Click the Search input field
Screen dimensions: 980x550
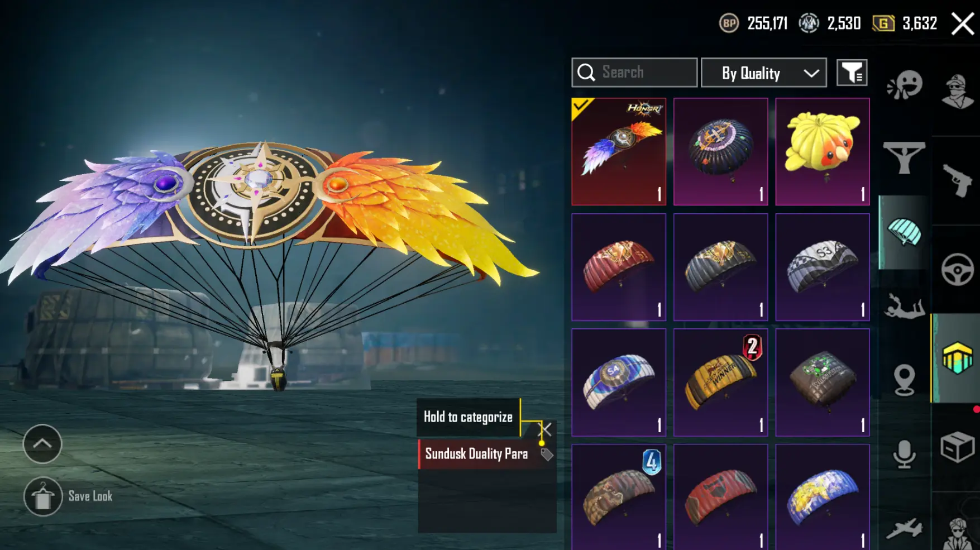[634, 73]
